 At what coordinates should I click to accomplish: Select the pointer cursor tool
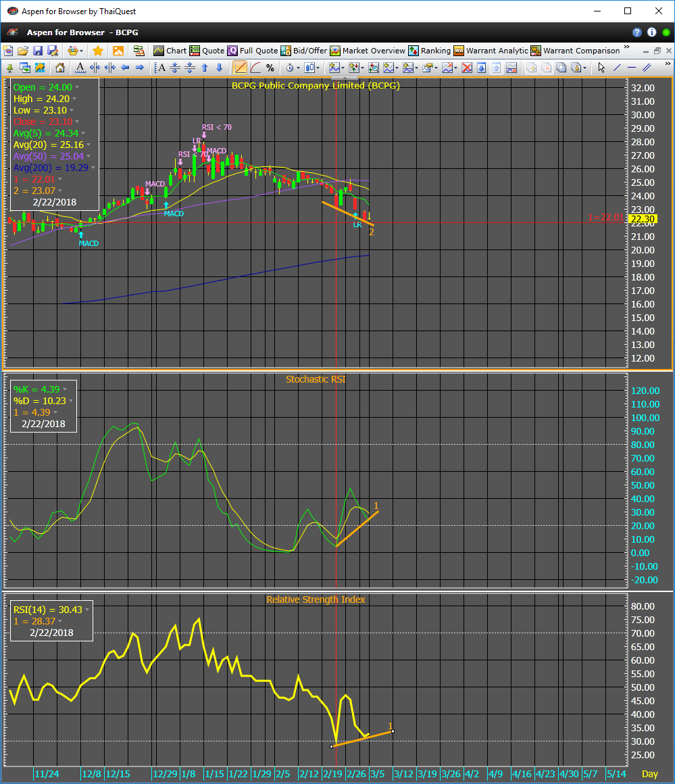click(601, 68)
